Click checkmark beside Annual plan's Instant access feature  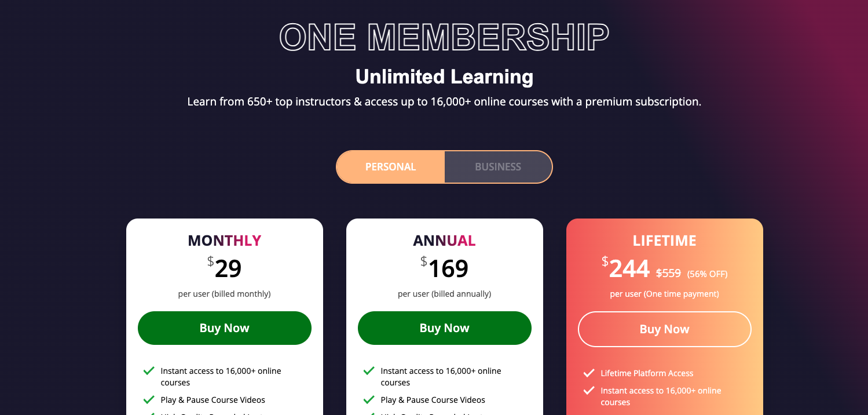pyautogui.click(x=369, y=371)
